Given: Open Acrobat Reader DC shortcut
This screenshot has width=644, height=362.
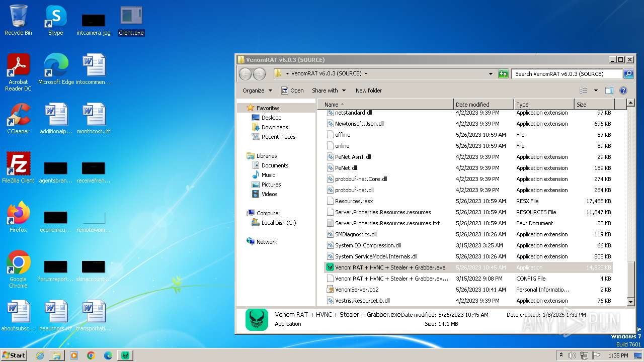Looking at the screenshot, I should point(18,73).
